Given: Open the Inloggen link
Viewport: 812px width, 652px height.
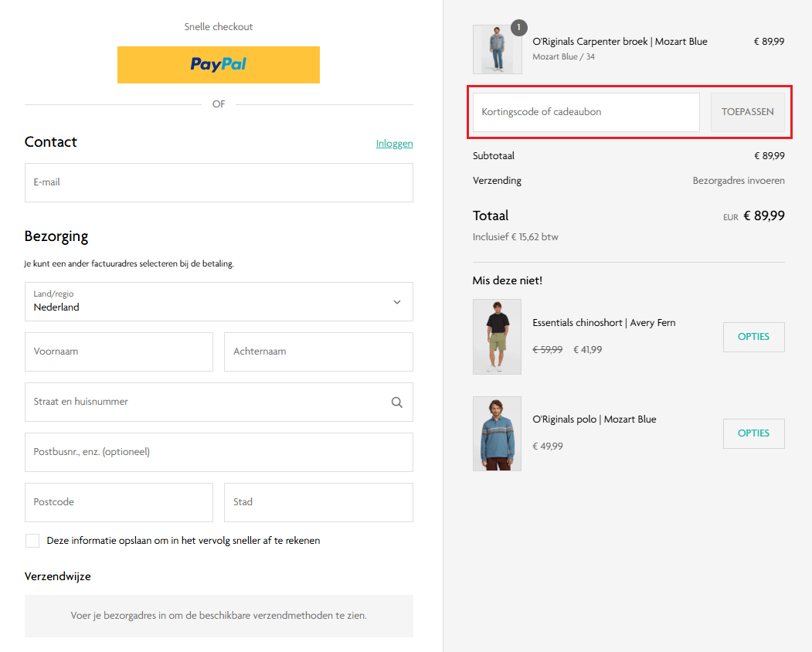Looking at the screenshot, I should coord(394,144).
